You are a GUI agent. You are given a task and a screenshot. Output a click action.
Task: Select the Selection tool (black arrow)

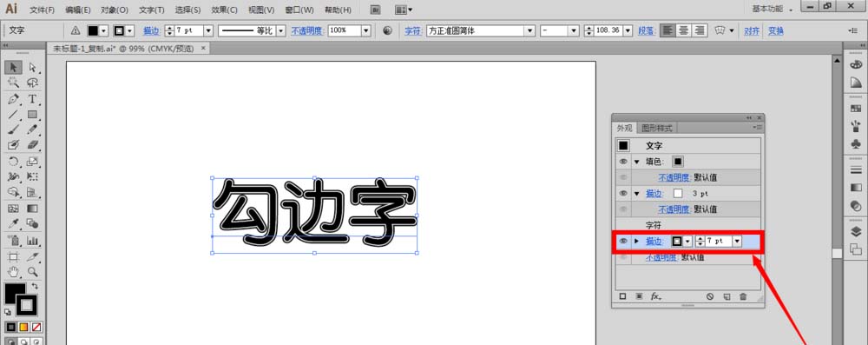(14, 67)
